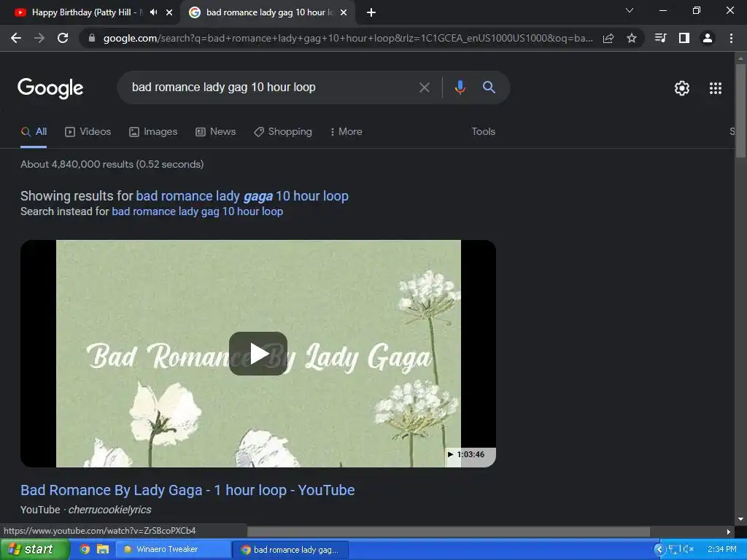Switch to Images results
Viewport: 747px width, 560px height.
coord(153,132)
